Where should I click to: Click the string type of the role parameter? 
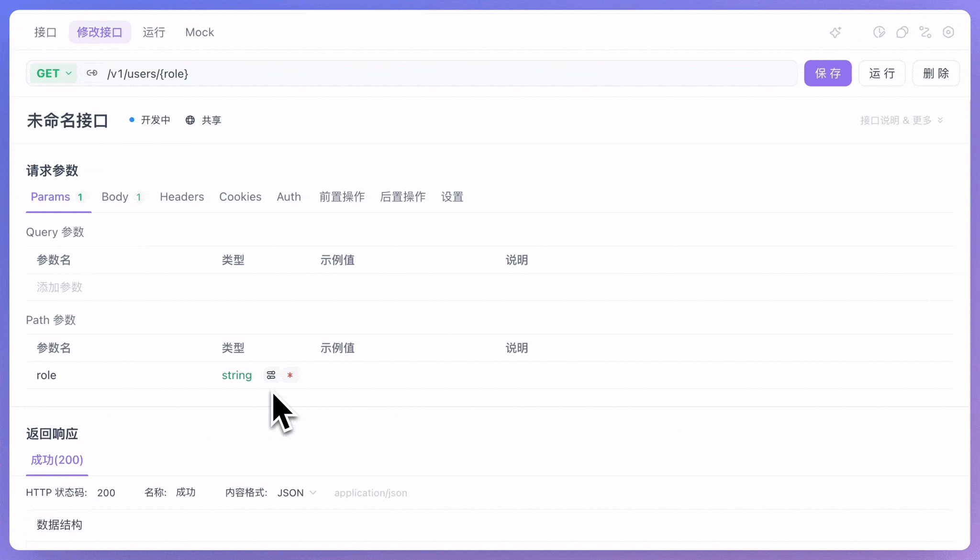click(x=236, y=375)
